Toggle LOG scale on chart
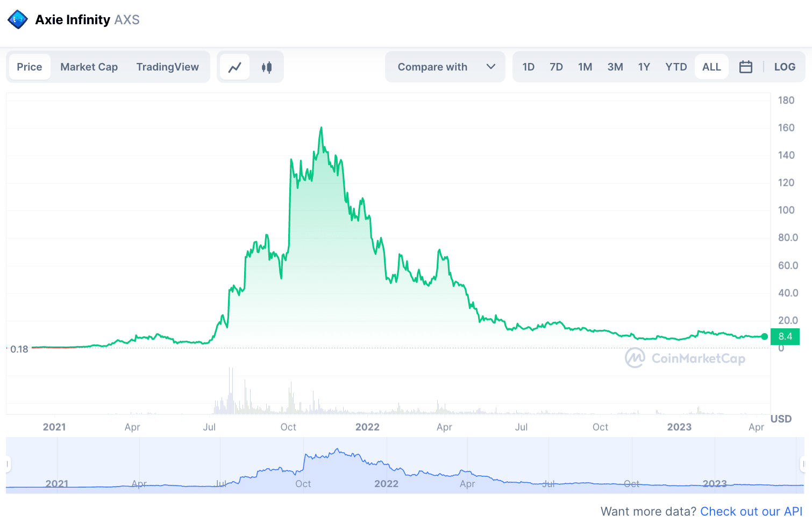 pos(785,67)
